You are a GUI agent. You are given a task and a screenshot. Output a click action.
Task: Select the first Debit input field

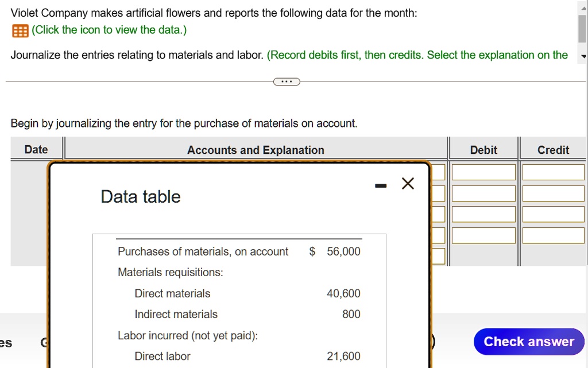(484, 172)
